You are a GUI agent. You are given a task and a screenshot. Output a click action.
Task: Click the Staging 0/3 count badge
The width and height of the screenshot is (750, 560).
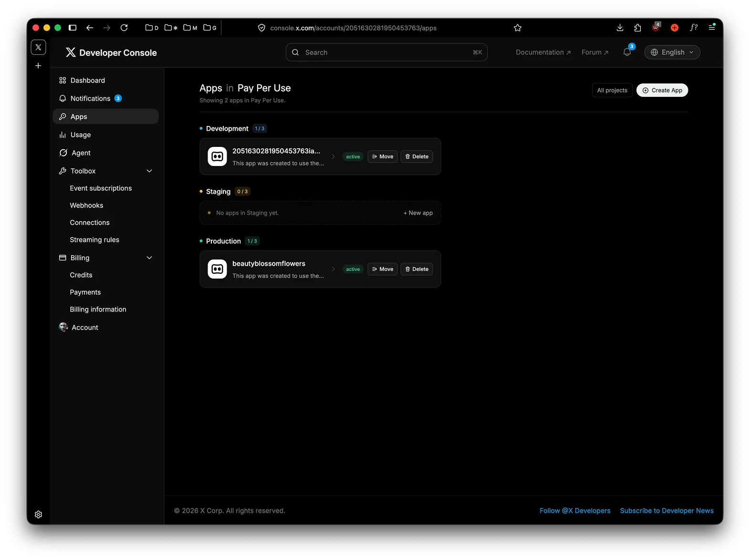pos(242,191)
